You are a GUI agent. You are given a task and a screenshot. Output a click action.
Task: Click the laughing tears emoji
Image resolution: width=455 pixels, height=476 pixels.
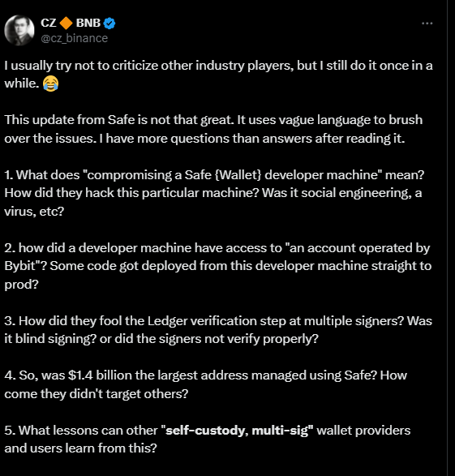pos(50,84)
